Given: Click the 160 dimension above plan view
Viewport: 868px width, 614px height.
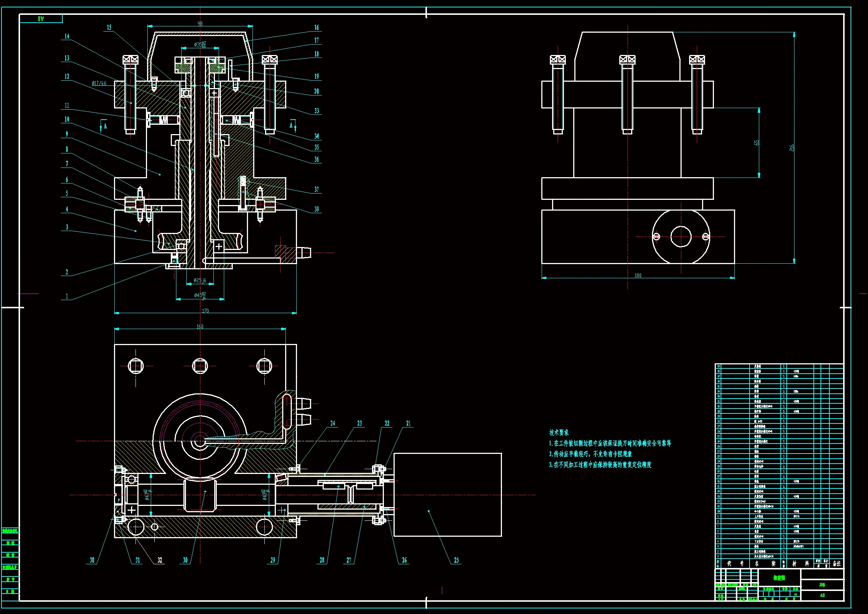Looking at the screenshot, I should (x=200, y=326).
